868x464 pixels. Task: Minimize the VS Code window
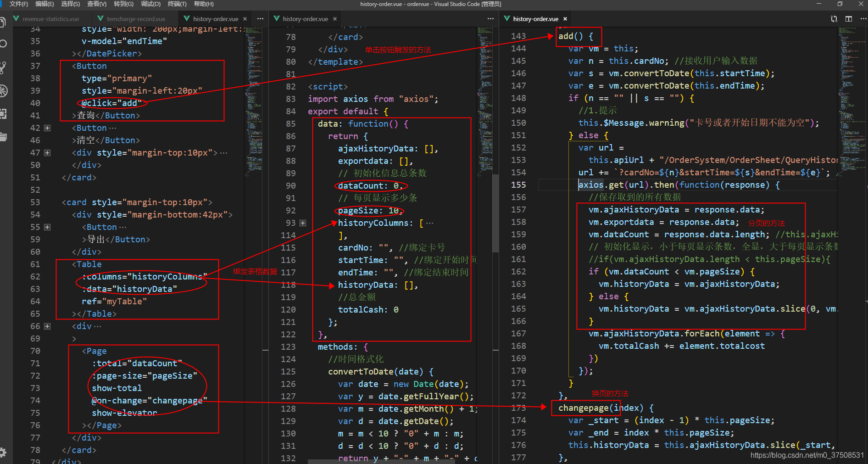click(x=819, y=4)
